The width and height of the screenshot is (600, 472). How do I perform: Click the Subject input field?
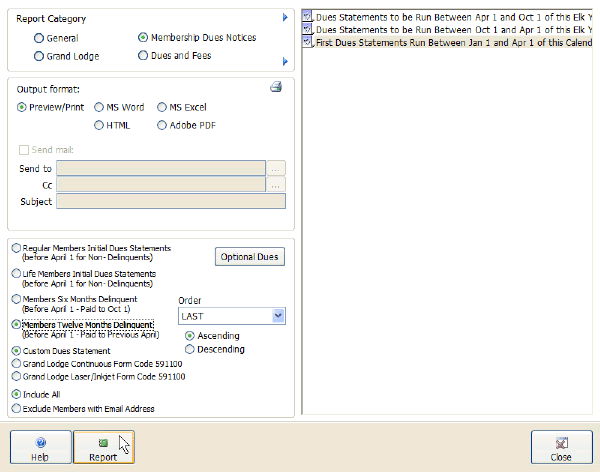[x=171, y=201]
